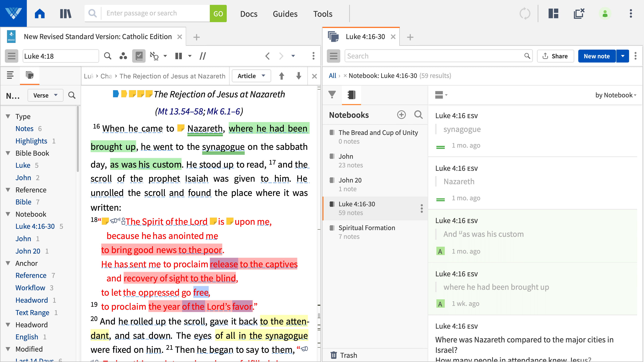The width and height of the screenshot is (644, 362).
Task: Add a new notebook with plus icon
Action: [x=401, y=115]
